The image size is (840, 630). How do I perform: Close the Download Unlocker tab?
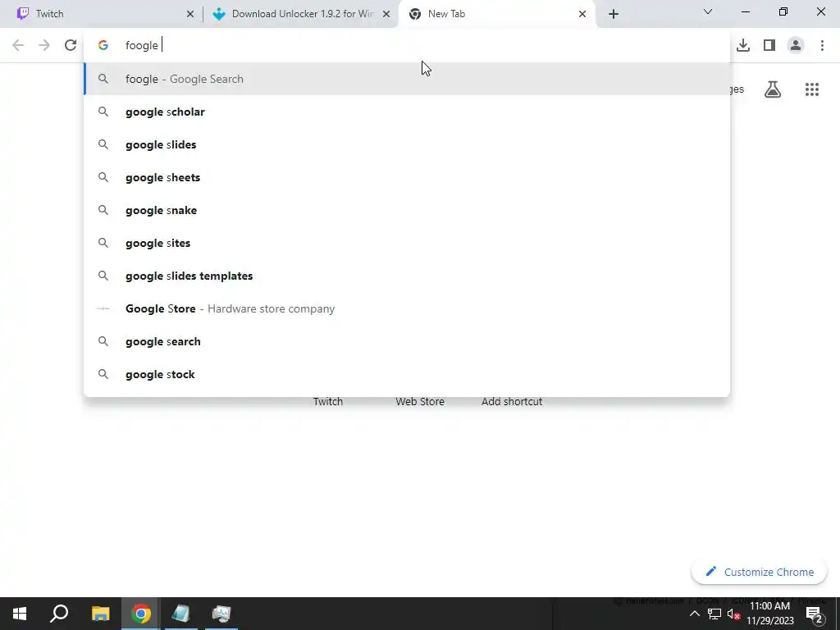386,14
